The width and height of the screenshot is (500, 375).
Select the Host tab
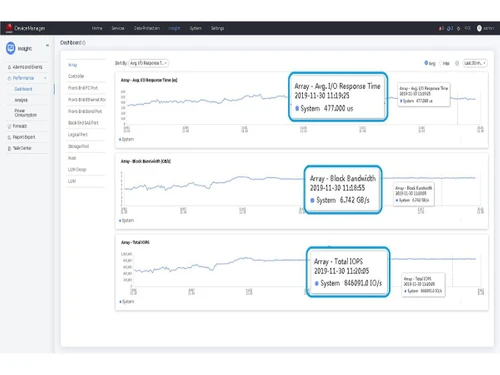coord(72,158)
